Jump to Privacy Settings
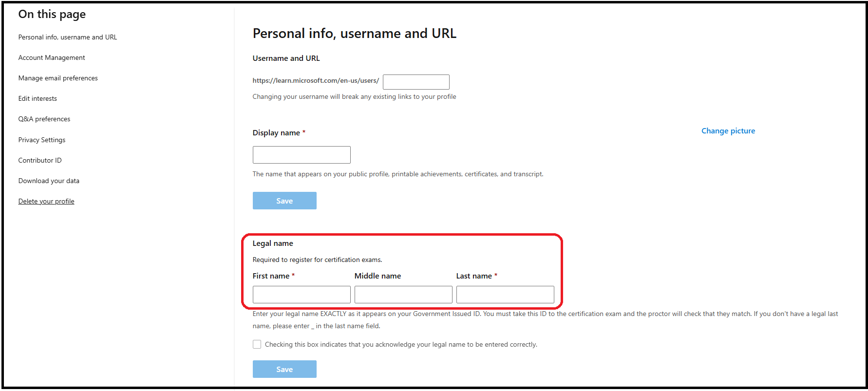868x391 pixels. pyautogui.click(x=42, y=140)
